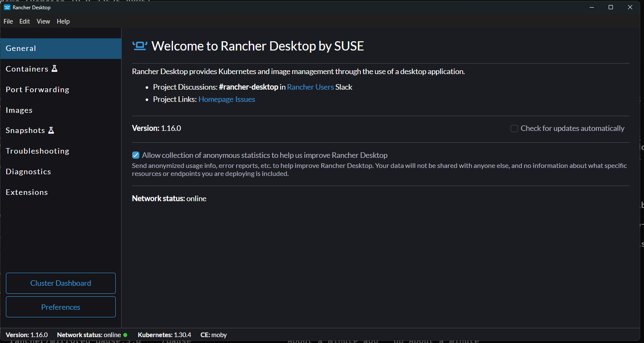Click Kubernetes: 1.30.4 in status bar
The image size is (644, 343).
pos(165,335)
